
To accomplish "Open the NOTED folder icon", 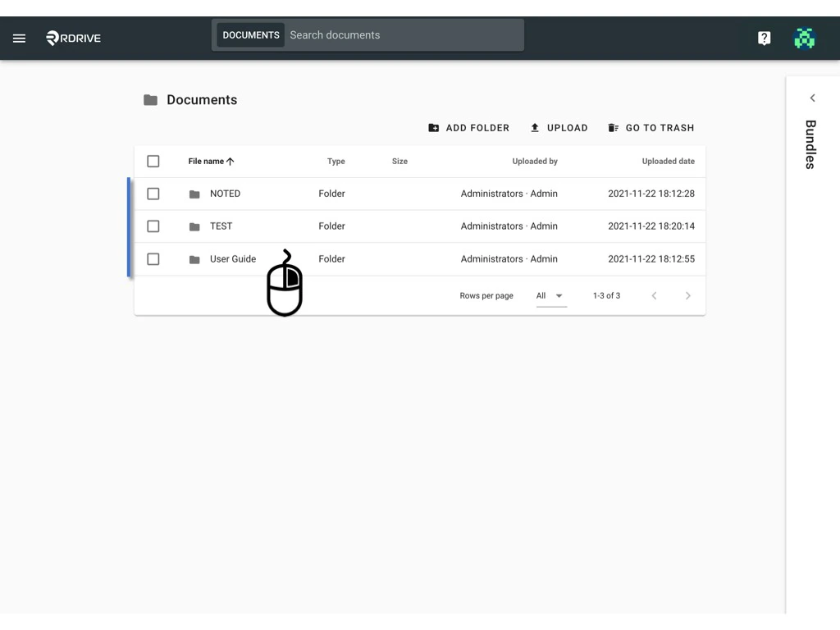I will [x=194, y=193].
